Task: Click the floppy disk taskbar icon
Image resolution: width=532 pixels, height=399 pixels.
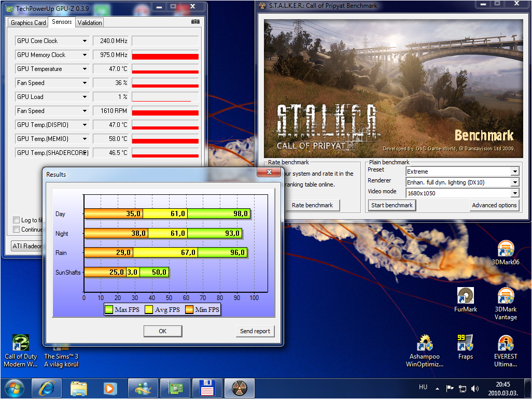Action: 207,388
